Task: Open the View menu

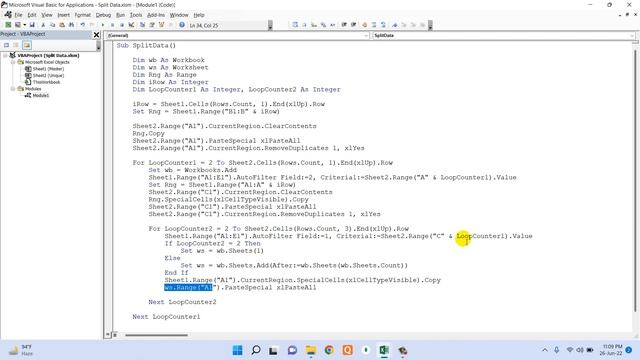Action: click(x=47, y=15)
